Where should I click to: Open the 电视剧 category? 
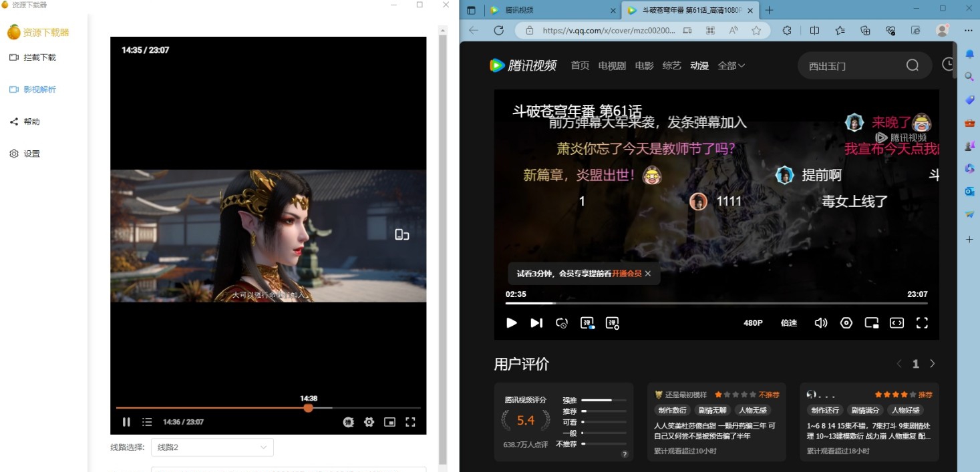click(612, 65)
